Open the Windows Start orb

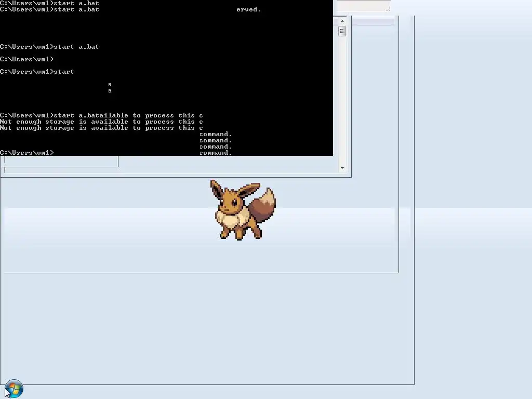point(14,389)
